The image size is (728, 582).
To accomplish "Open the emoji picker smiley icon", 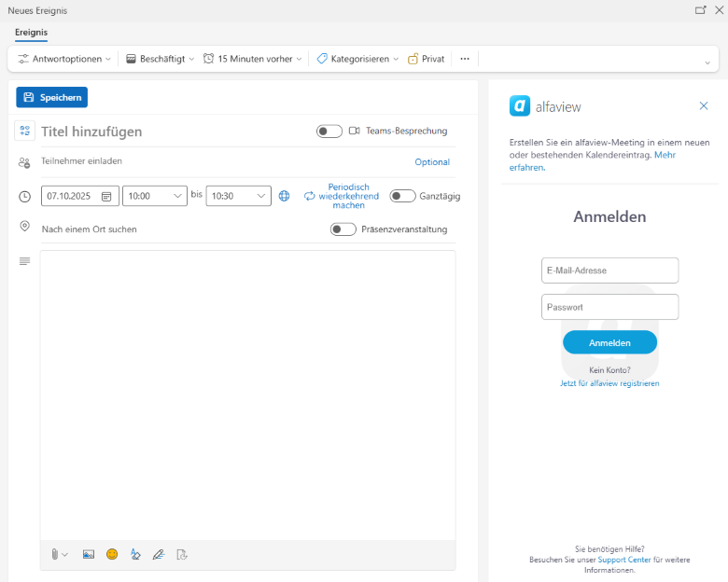I will (112, 554).
